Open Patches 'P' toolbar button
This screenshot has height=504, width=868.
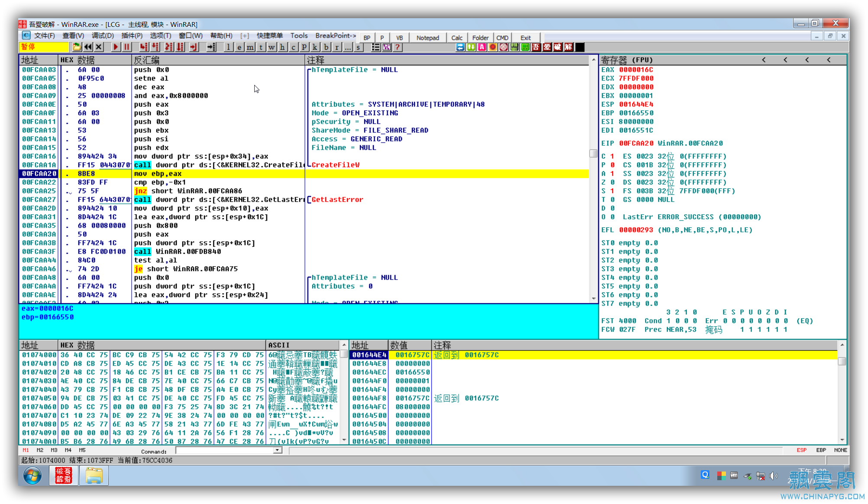[x=304, y=47]
